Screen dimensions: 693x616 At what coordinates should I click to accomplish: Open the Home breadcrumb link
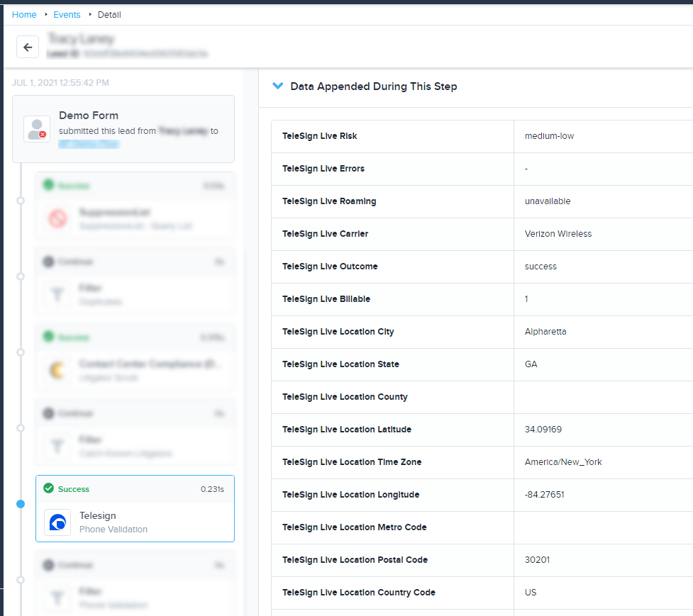pyautogui.click(x=24, y=15)
